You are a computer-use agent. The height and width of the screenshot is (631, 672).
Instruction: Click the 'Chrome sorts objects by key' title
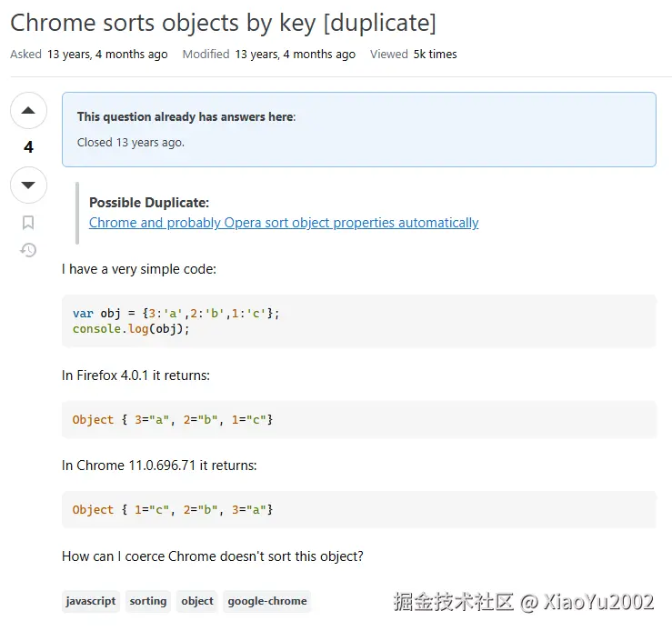point(223,23)
